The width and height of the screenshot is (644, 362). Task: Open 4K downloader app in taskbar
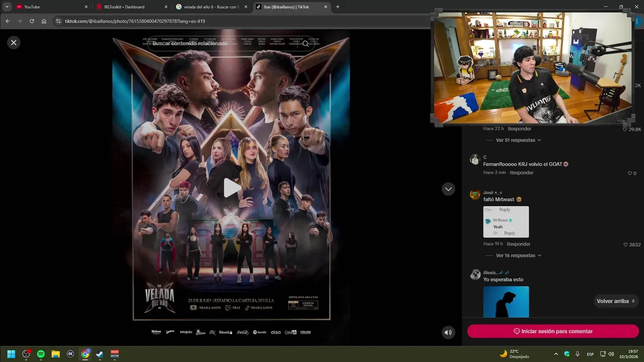point(70,354)
